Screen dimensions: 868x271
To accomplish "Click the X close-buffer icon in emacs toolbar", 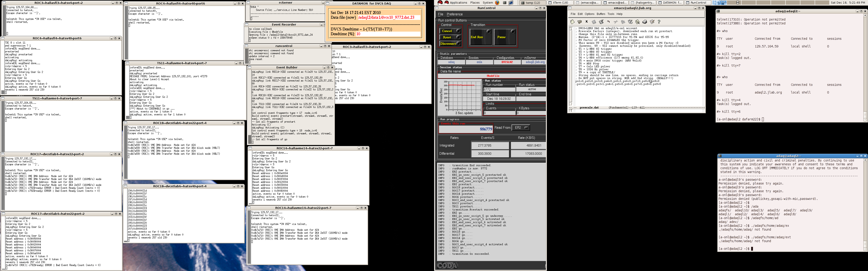I will click(x=587, y=22).
